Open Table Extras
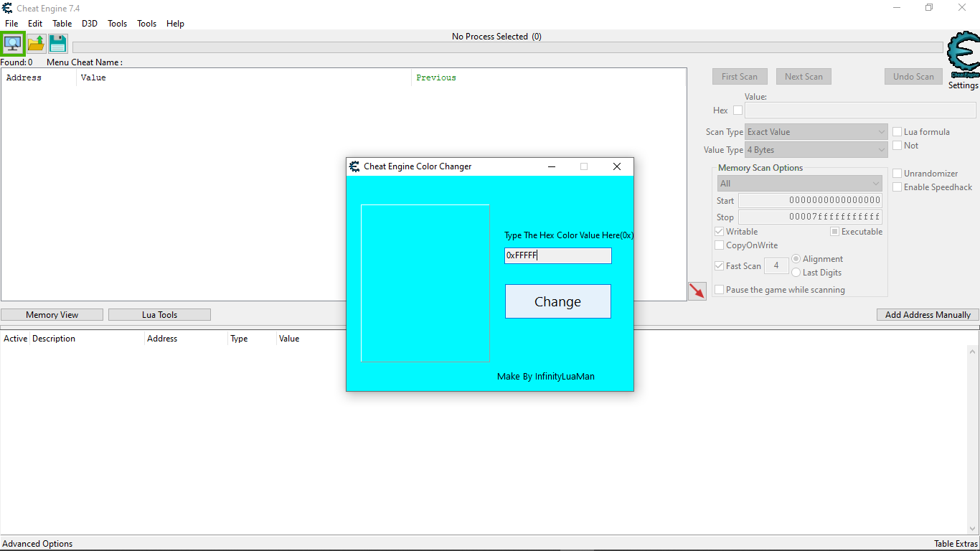The width and height of the screenshot is (980, 551). tap(956, 544)
